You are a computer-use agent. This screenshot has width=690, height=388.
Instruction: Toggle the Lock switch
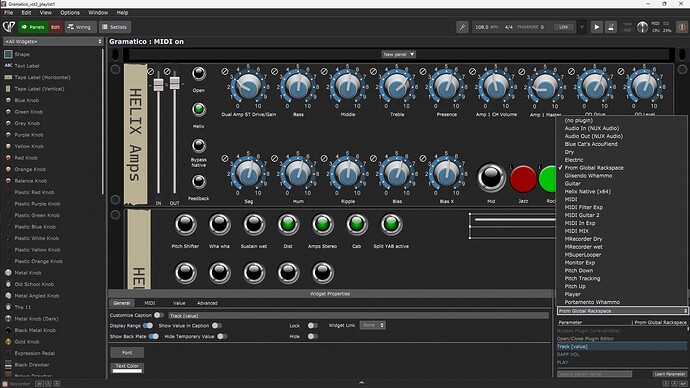click(x=312, y=326)
